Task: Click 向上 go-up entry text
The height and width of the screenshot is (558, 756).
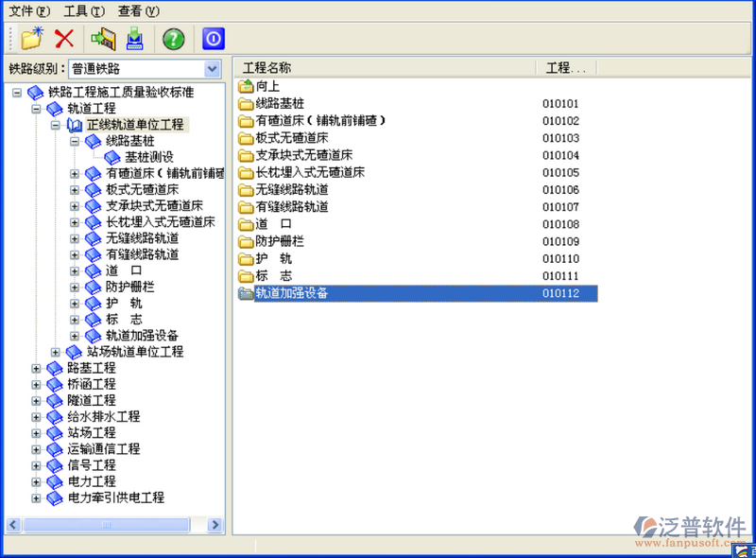Action: click(x=268, y=86)
